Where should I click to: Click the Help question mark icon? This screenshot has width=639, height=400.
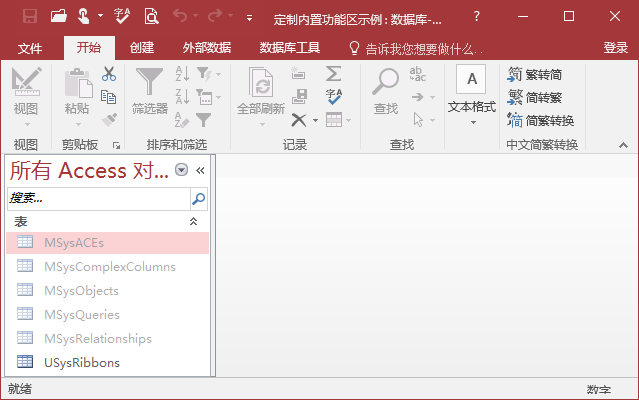point(476,17)
